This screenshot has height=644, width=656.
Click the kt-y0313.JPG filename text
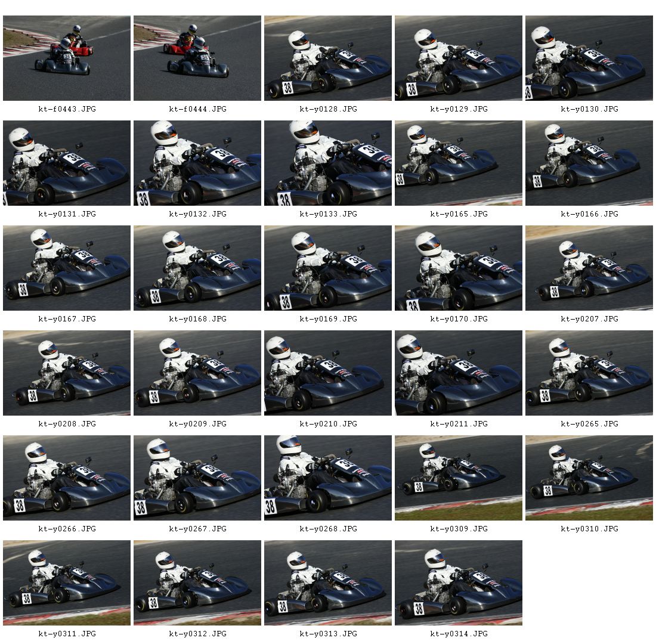pos(329,634)
